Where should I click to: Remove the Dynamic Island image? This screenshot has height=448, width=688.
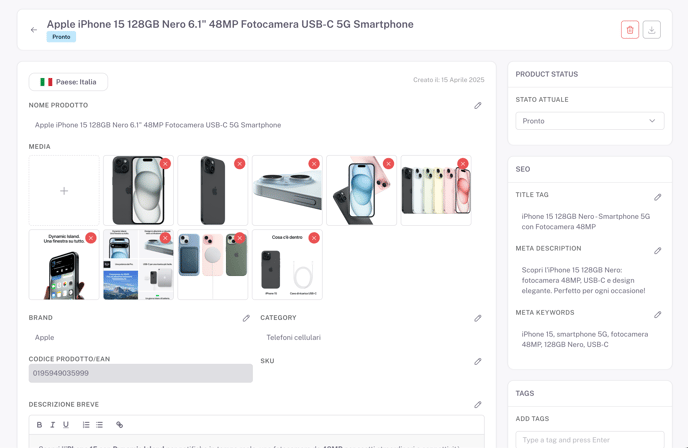point(91,238)
